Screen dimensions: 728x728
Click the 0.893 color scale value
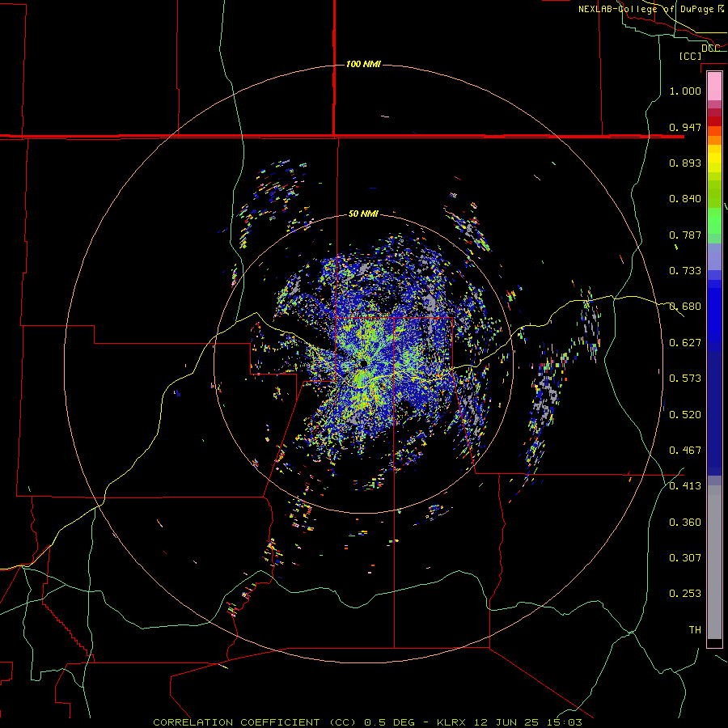coord(685,163)
